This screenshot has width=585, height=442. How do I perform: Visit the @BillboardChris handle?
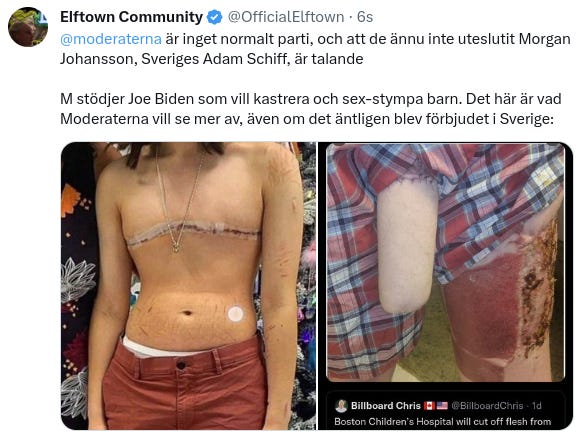(x=487, y=406)
